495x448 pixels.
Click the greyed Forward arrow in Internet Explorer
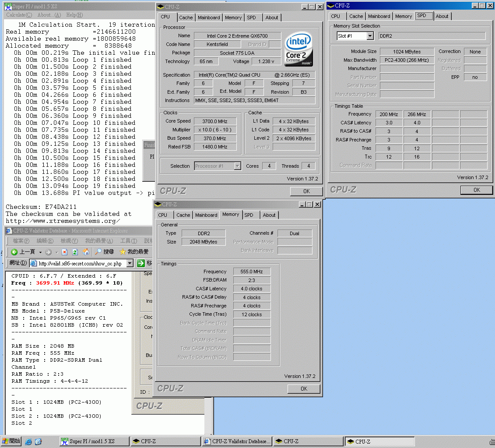tap(48, 252)
